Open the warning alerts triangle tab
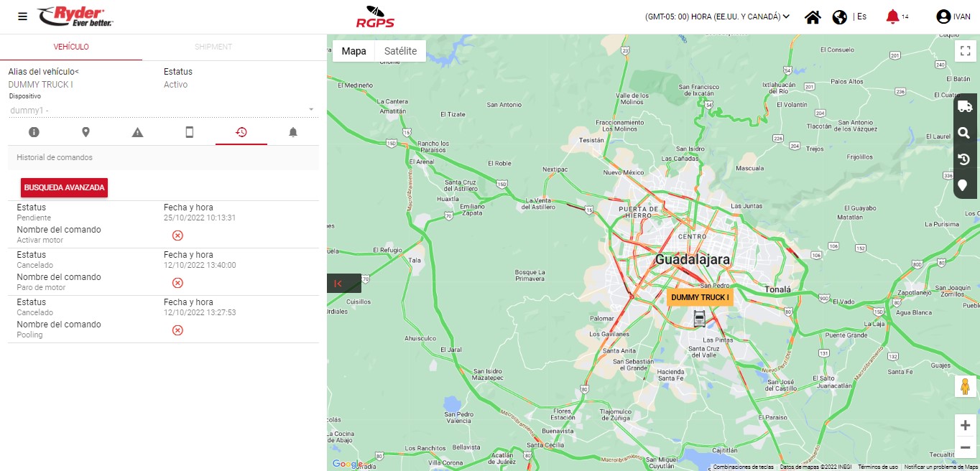980x471 pixels. point(138,132)
